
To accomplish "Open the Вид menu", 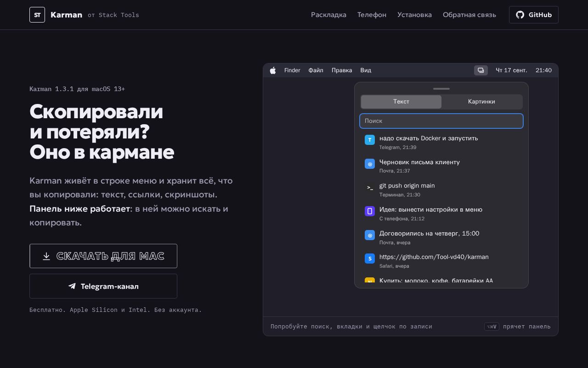I will 366,70.
